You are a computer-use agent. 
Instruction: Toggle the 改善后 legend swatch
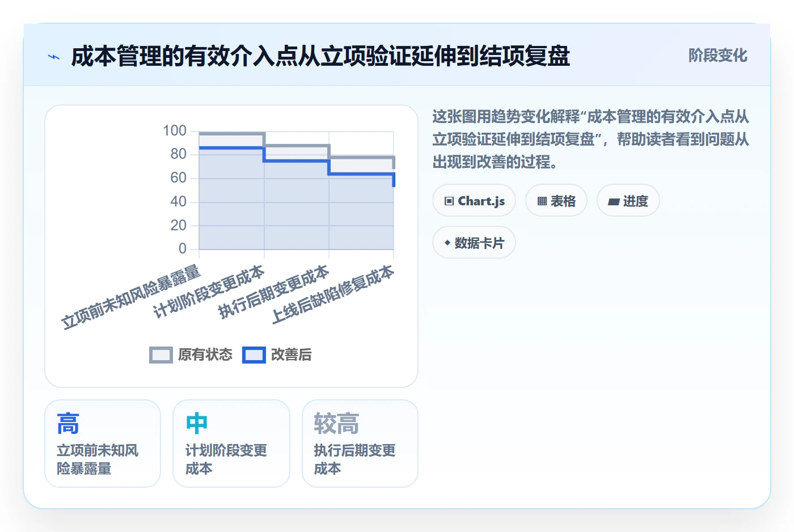click(x=254, y=355)
